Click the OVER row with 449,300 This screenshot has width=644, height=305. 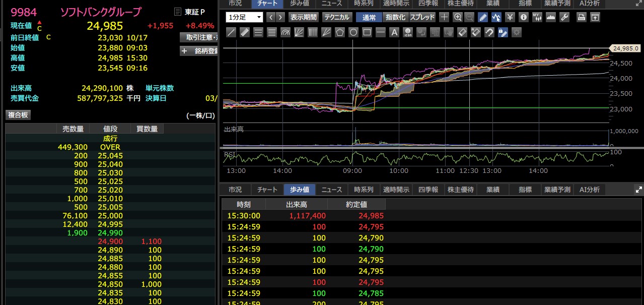[110, 147]
